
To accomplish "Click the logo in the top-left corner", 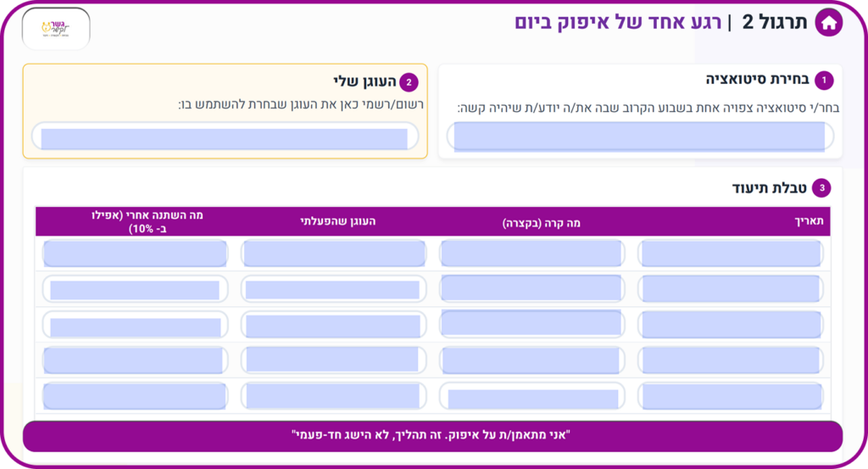I will pos(55,28).
